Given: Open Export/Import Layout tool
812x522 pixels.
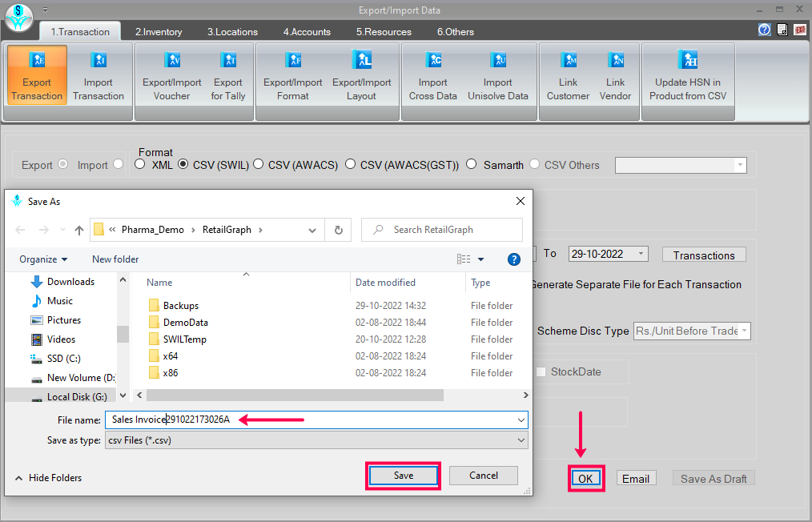Looking at the screenshot, I should point(361,75).
